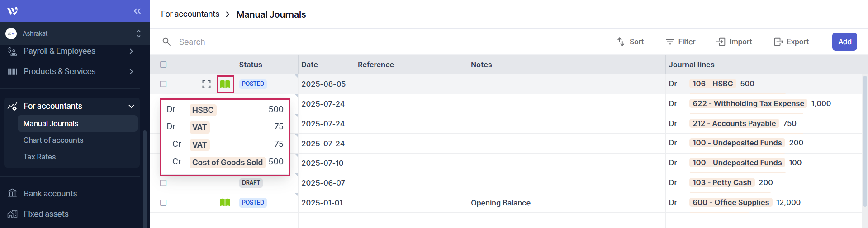Toggle the select-all checkbox in table header
868x228 pixels.
[x=163, y=65]
